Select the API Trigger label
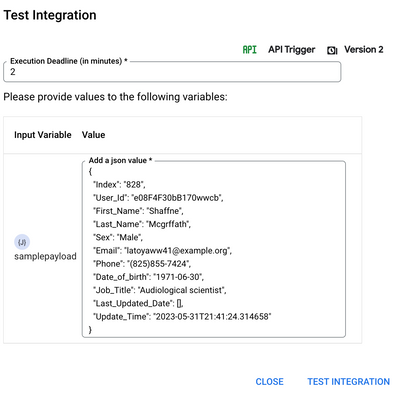Screen dimensions: 396x400 pyautogui.click(x=292, y=50)
